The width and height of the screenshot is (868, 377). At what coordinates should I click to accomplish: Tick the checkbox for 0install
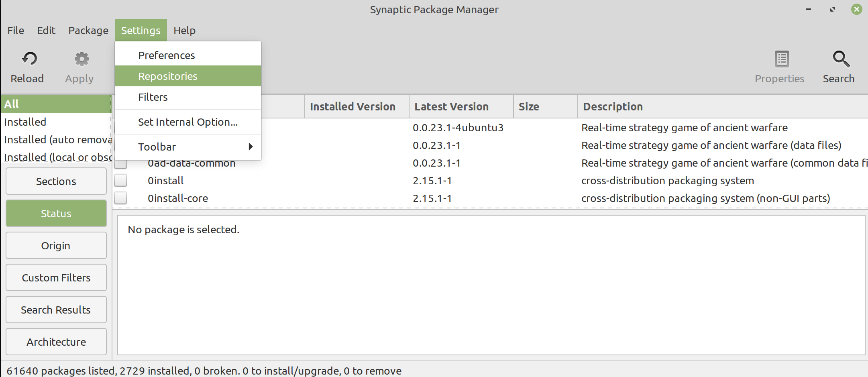click(120, 181)
